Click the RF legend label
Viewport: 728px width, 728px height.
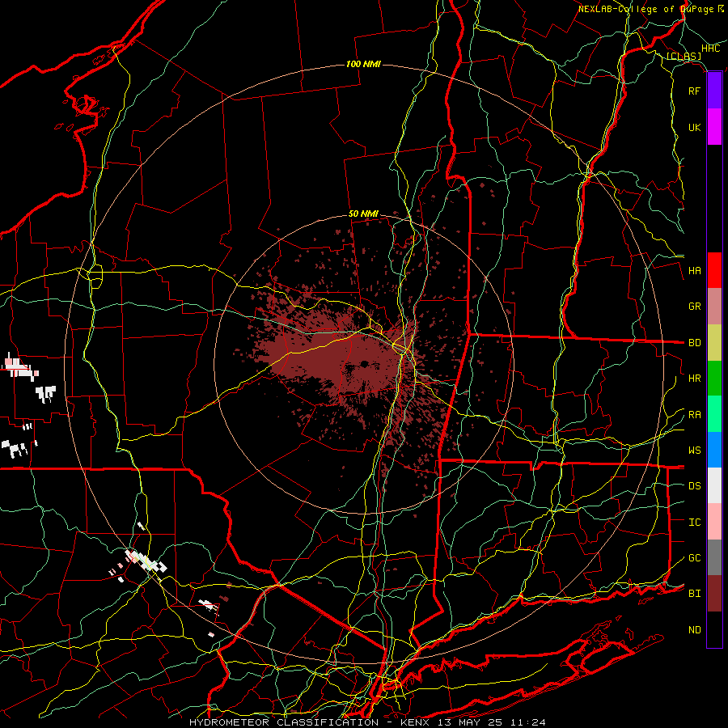point(695,91)
